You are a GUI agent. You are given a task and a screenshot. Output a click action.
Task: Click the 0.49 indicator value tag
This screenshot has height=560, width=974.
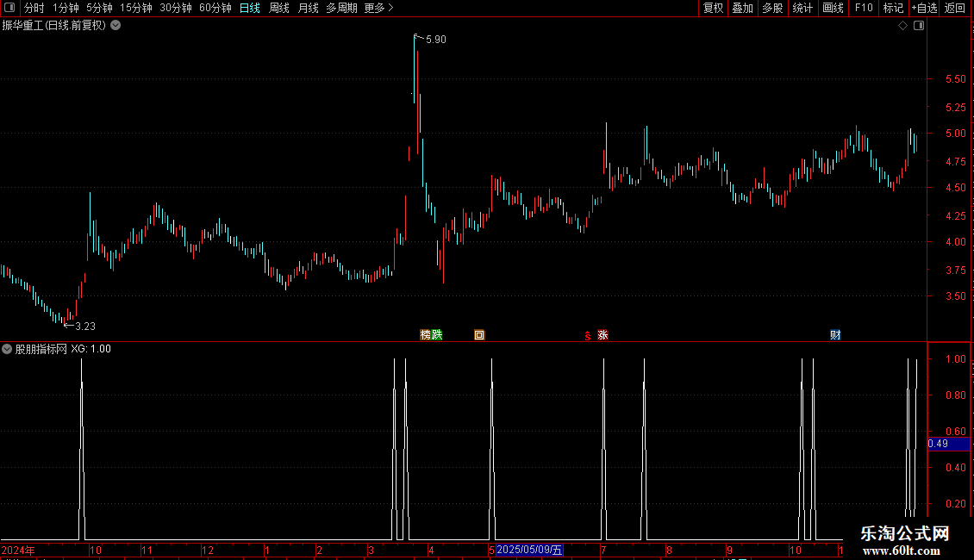click(948, 444)
